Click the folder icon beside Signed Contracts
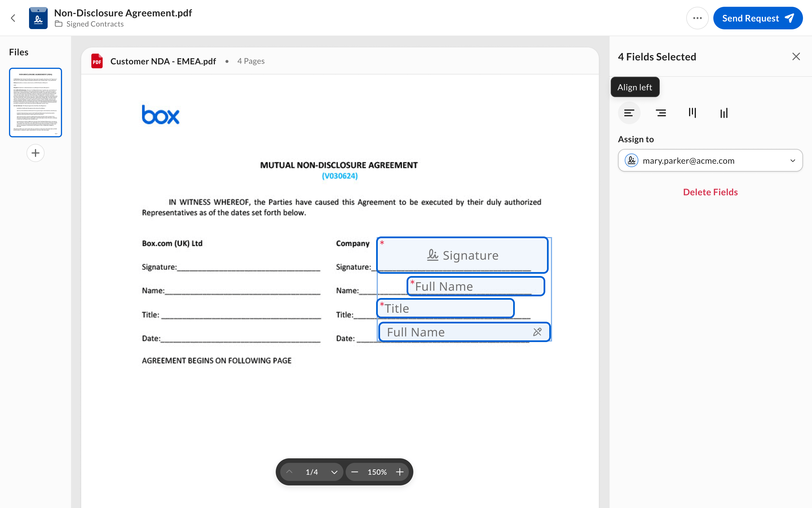Screen dimensions: 812x508 pyautogui.click(x=59, y=24)
